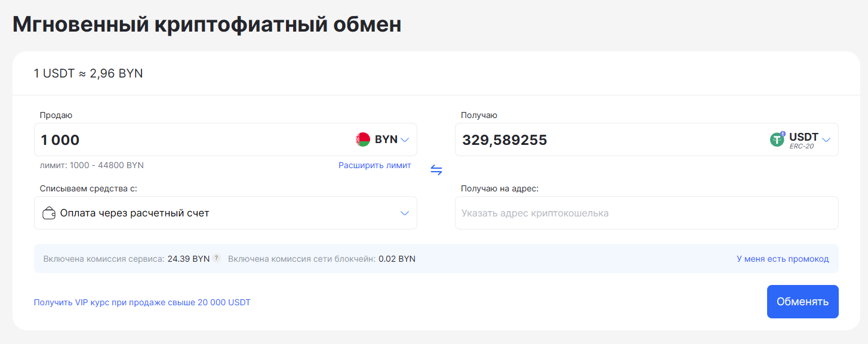Open the VIP rate offer link
The image size is (868, 344).
[142, 302]
